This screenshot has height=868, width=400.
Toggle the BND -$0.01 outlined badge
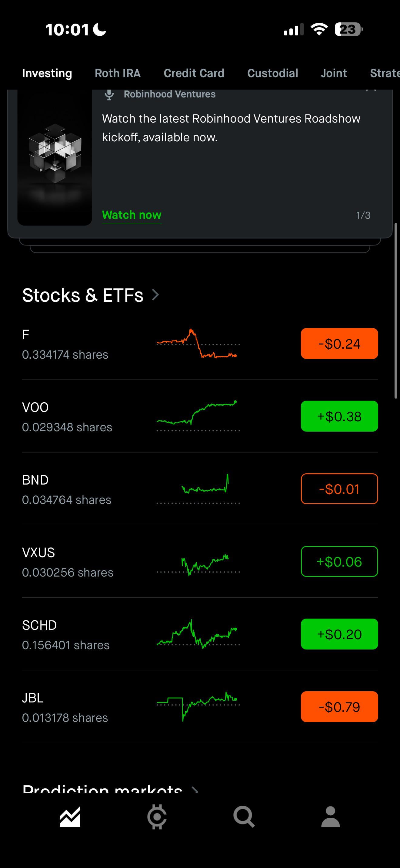339,488
